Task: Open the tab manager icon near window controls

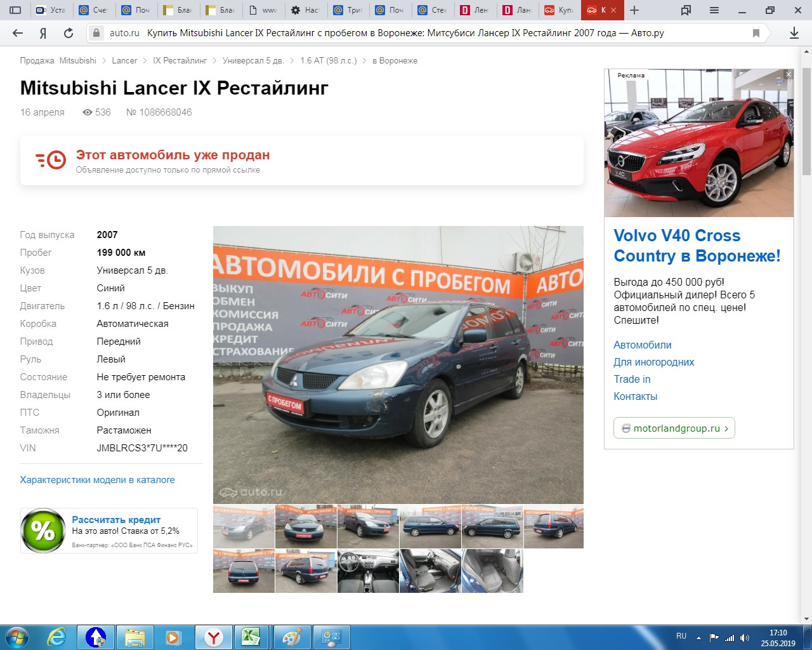Action: point(686,10)
